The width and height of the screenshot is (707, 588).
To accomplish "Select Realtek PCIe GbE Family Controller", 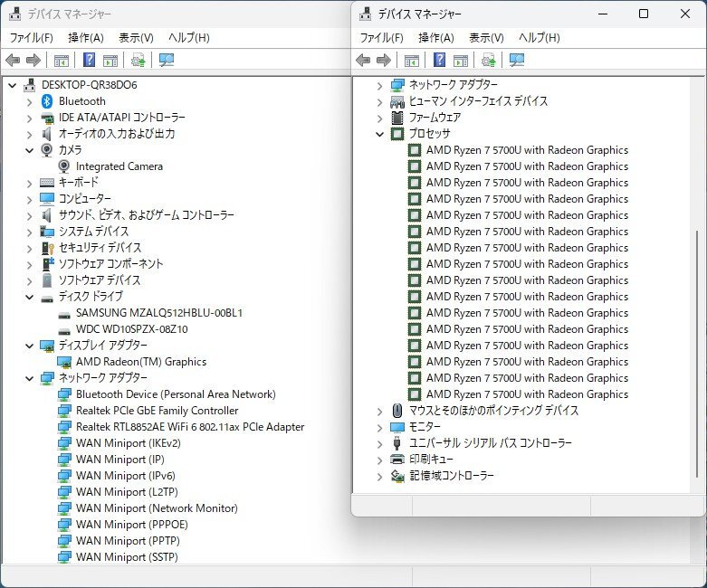I will (157, 411).
